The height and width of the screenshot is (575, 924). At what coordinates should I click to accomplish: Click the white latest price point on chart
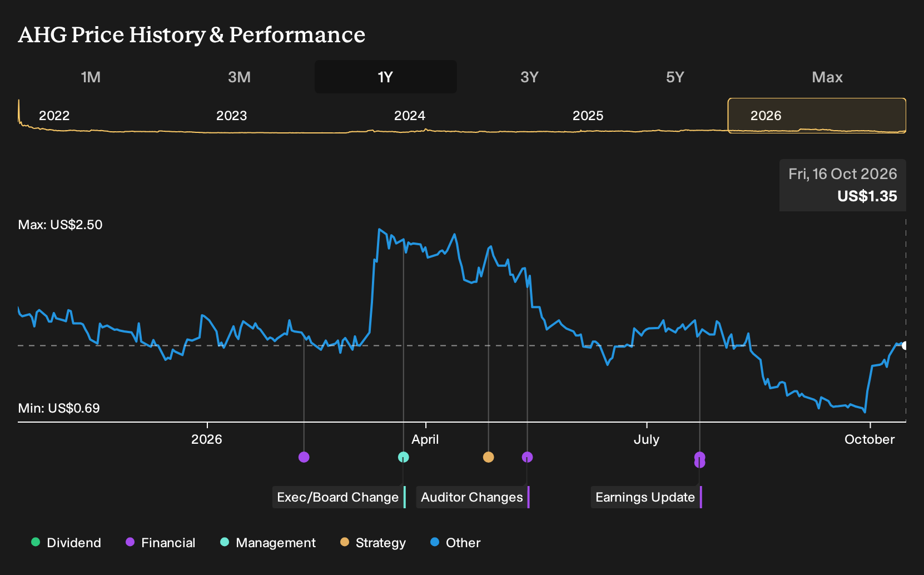point(905,346)
